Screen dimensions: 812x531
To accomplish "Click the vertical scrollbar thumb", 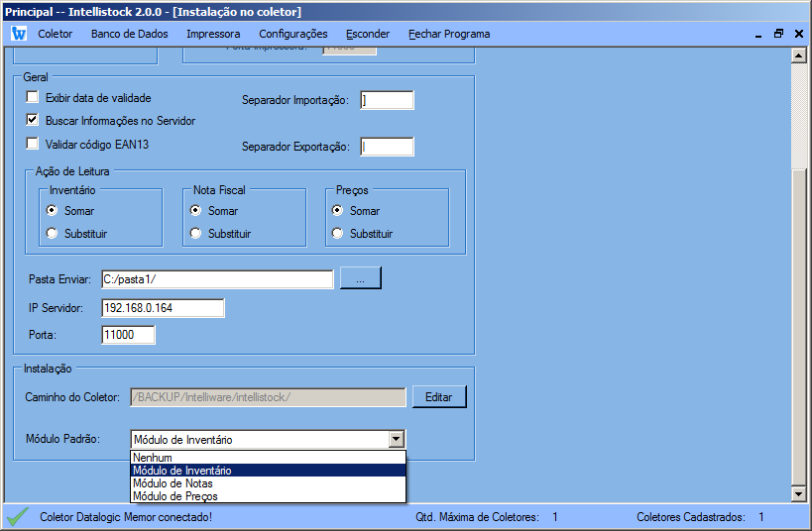I will click(x=798, y=326).
